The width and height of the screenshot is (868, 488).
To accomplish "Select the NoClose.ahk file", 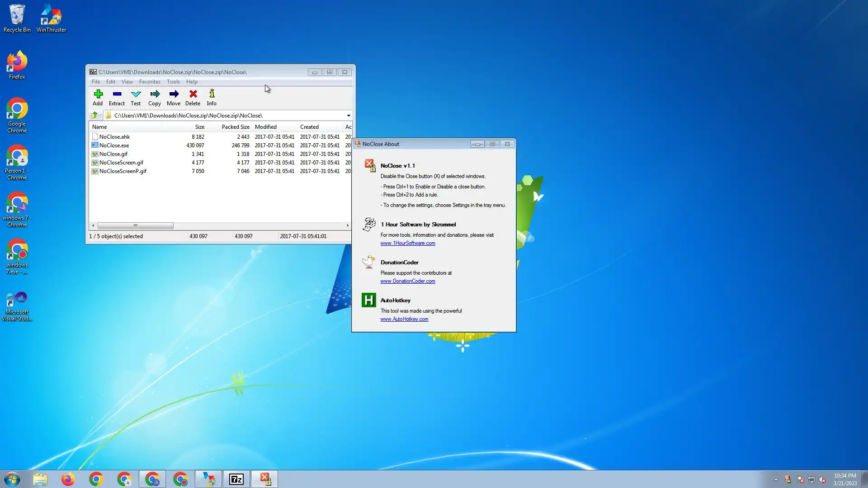I will click(x=114, y=137).
